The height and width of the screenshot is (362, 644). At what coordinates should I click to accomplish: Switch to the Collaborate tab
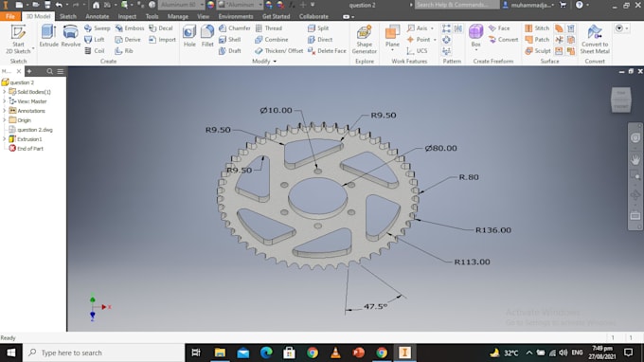pyautogui.click(x=313, y=16)
